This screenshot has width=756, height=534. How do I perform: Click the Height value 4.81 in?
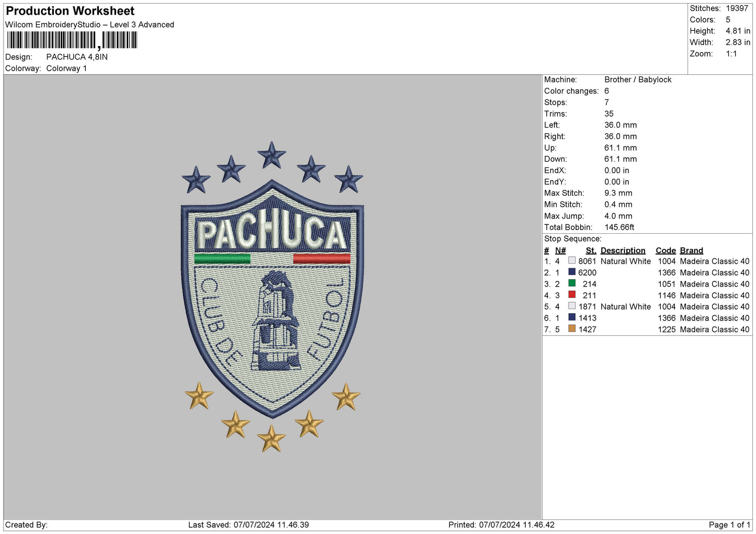[x=738, y=31]
